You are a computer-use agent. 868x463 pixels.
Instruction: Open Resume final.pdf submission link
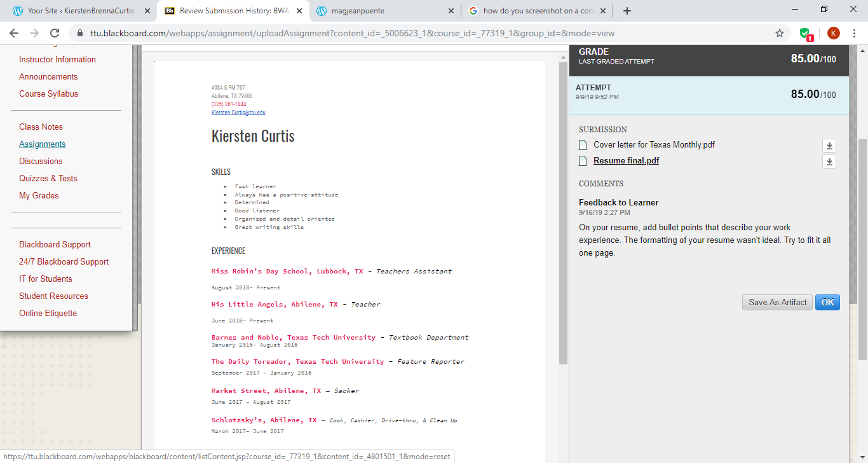626,161
